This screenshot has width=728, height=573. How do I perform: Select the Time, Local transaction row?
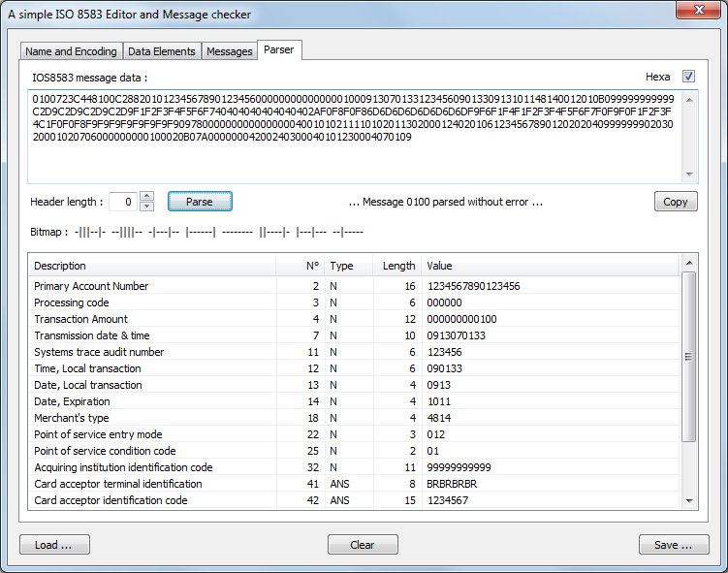(x=355, y=368)
